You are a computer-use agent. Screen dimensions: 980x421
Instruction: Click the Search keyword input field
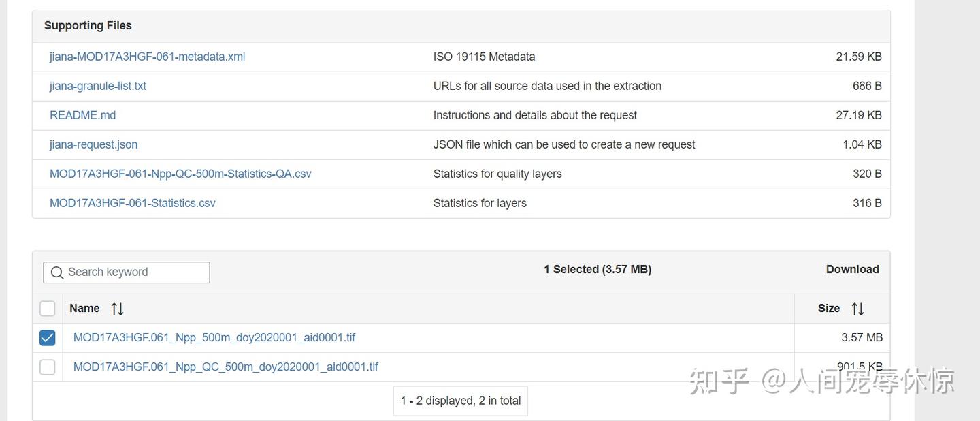(x=136, y=272)
